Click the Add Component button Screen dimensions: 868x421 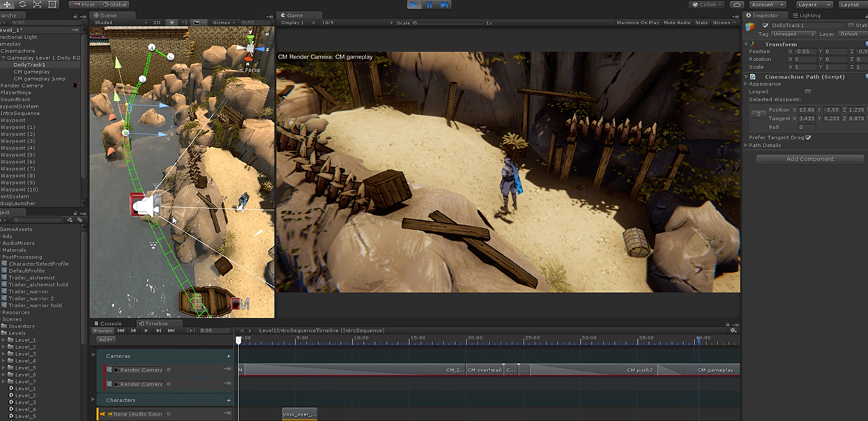click(x=809, y=159)
